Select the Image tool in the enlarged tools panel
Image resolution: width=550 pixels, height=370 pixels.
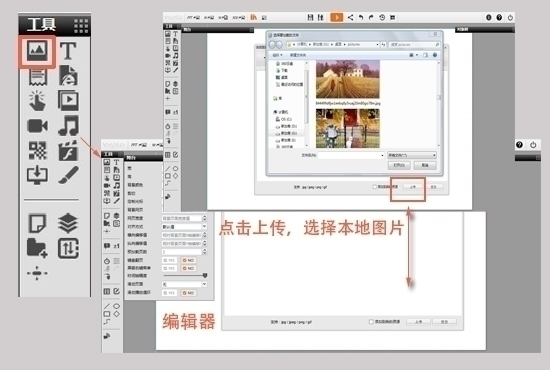click(37, 51)
